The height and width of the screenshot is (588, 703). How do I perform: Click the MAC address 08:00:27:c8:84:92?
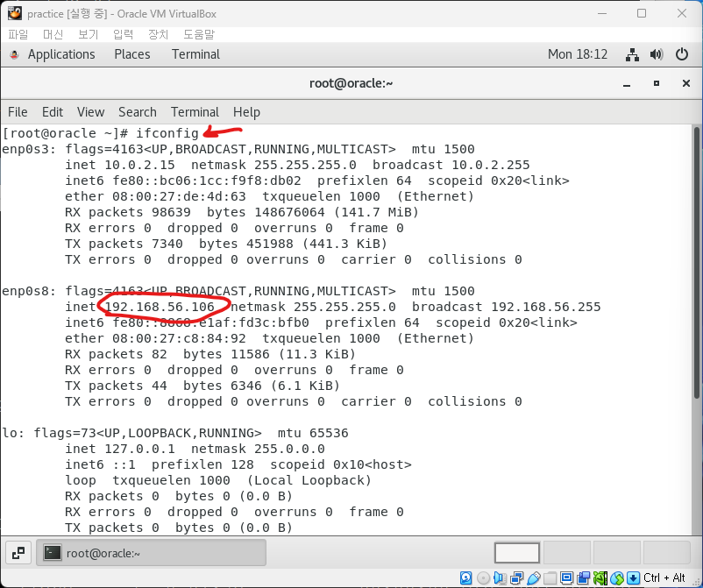pos(179,339)
